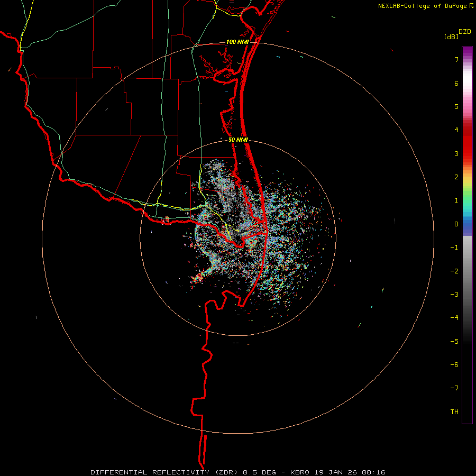Click the [dB] unit label
Viewport: 476px width, 476px height.
tap(451, 37)
